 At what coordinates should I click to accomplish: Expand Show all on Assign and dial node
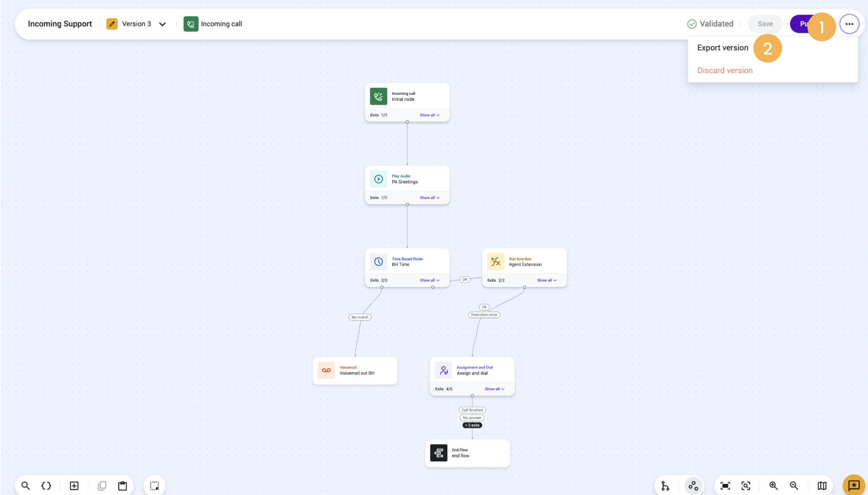pyautogui.click(x=495, y=389)
